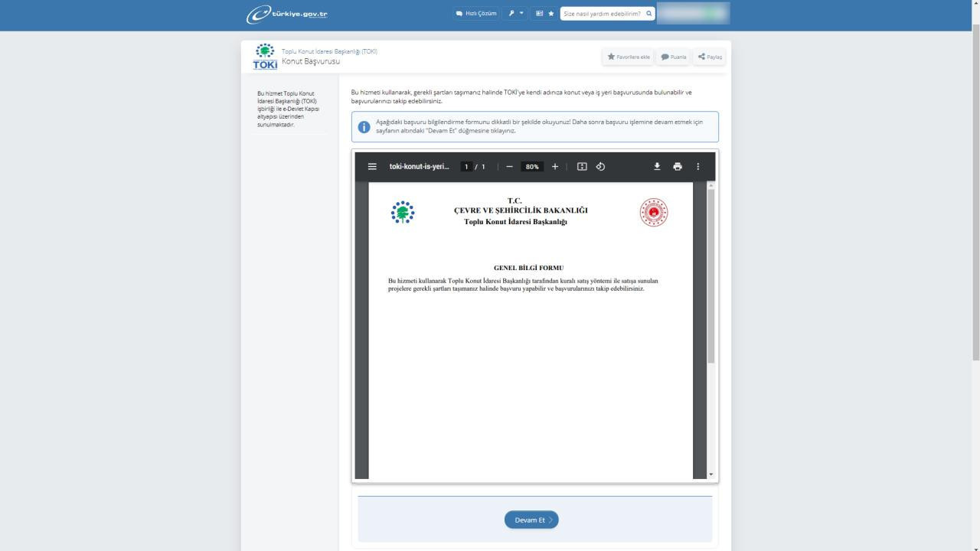
Task: Open the 80% zoom level selector
Action: tap(531, 166)
